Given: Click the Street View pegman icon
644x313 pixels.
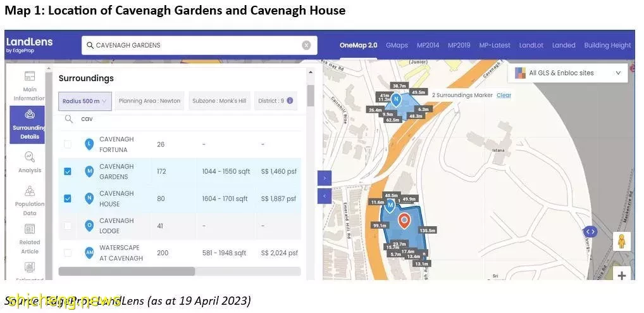Looking at the screenshot, I should [x=622, y=241].
